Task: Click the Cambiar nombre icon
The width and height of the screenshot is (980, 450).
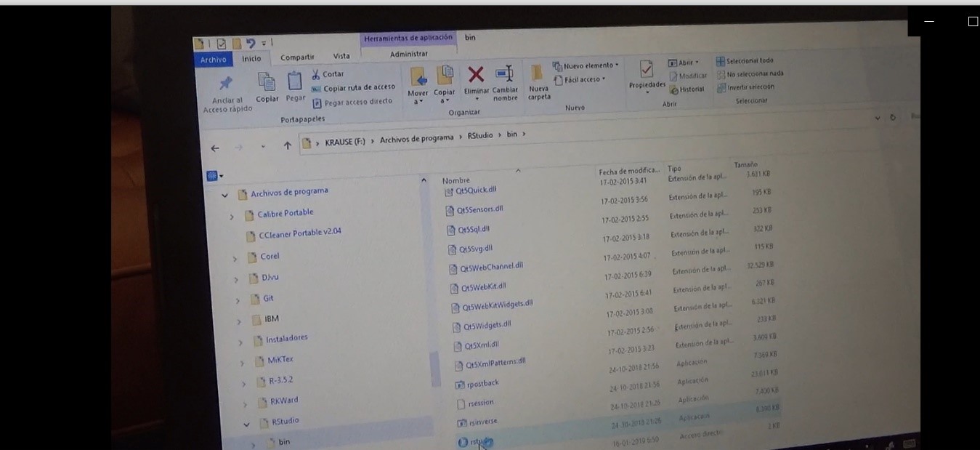Action: point(504,73)
